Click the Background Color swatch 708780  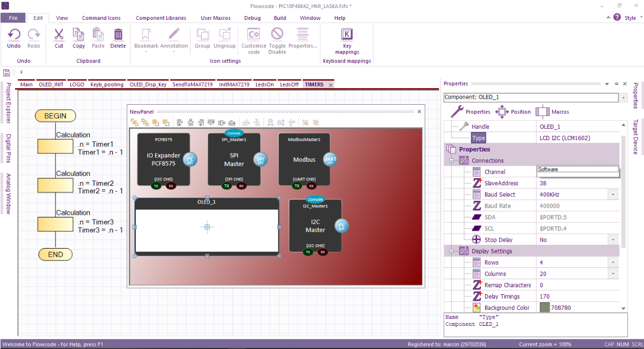click(545, 308)
